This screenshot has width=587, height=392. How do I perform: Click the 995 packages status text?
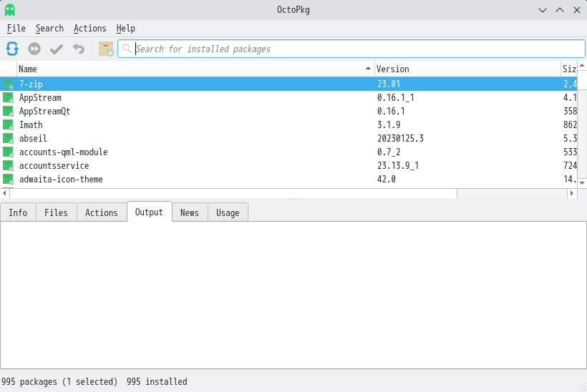pos(59,381)
